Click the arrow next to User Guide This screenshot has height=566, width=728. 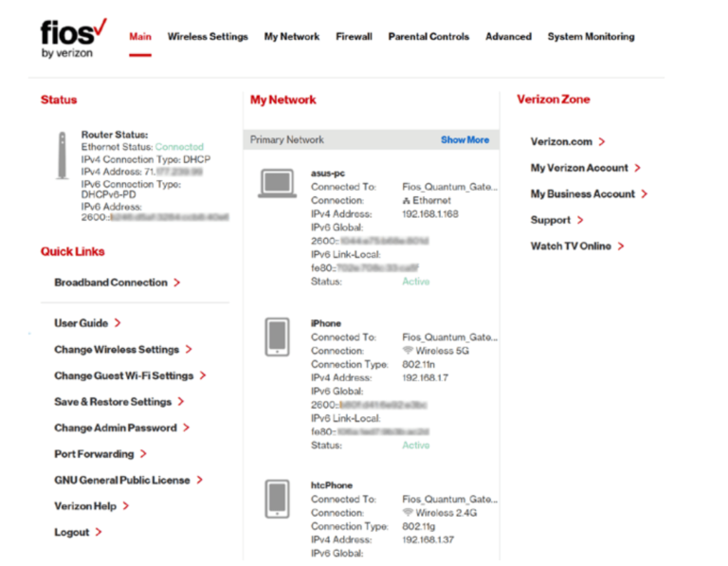(x=118, y=322)
